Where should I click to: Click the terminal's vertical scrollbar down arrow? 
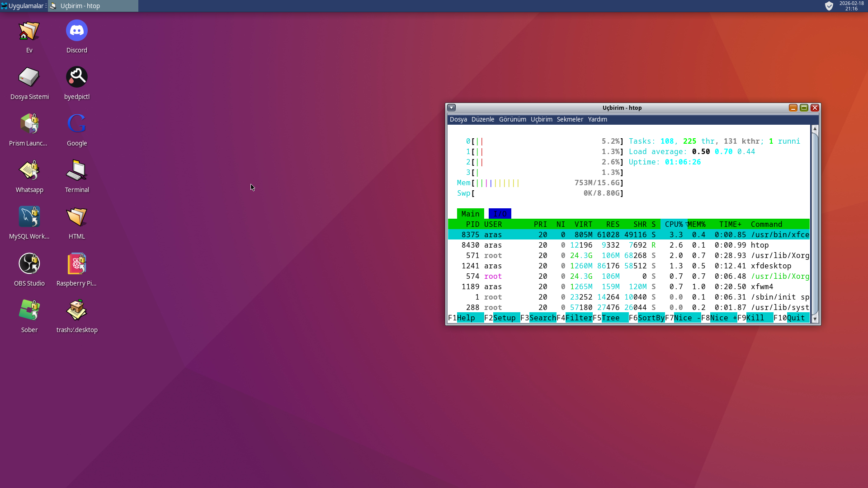(815, 319)
